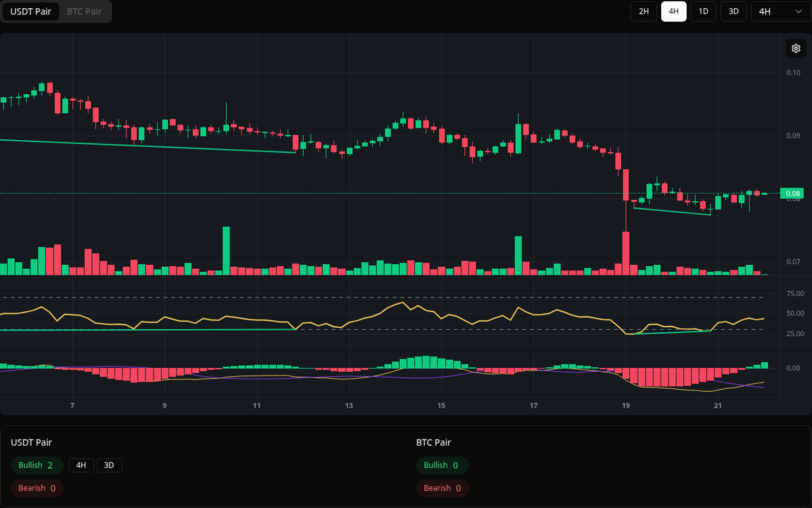812x508 pixels.
Task: Click the 0.08 price label on the axis
Action: [x=790, y=193]
